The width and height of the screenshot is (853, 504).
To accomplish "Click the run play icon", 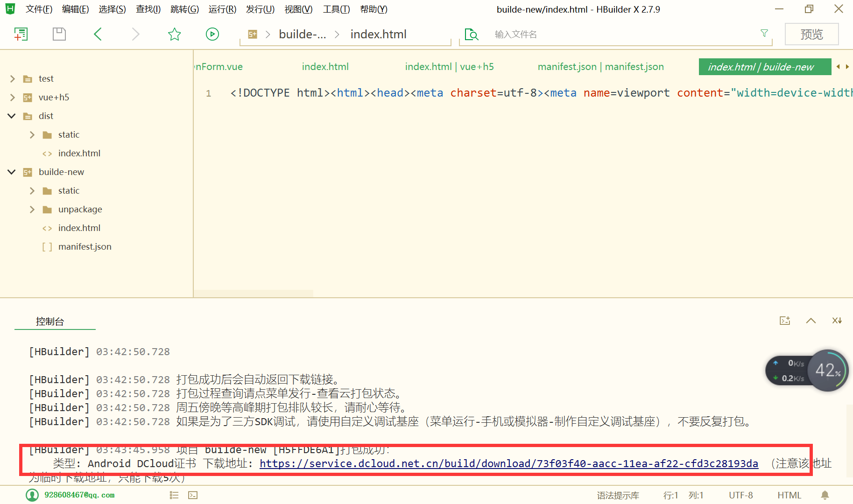I will (x=212, y=34).
